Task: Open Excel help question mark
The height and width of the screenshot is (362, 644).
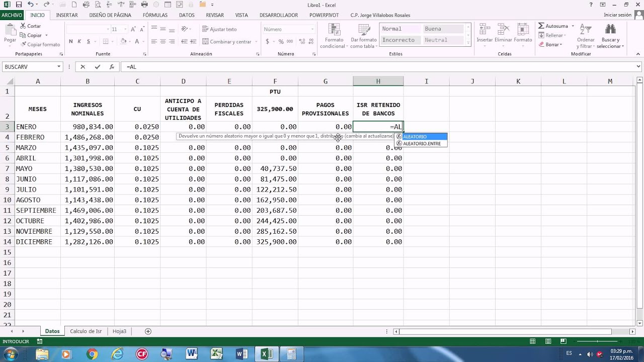Action: click(591, 5)
